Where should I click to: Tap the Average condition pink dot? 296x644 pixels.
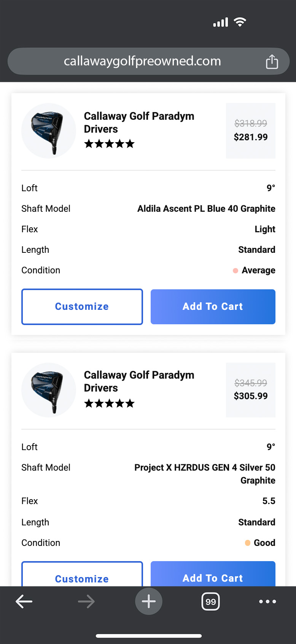click(x=236, y=270)
